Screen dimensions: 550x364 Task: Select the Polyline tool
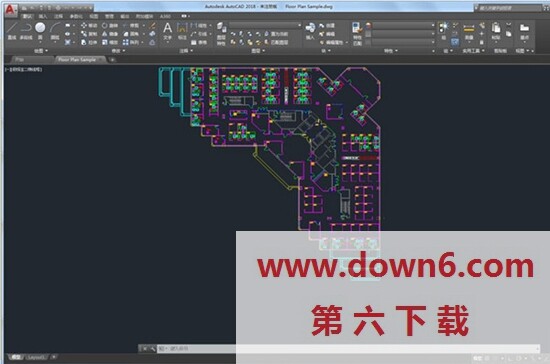click(26, 31)
